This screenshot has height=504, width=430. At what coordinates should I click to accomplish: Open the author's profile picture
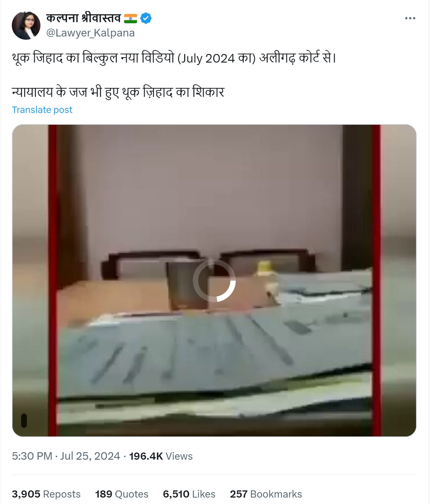(x=26, y=25)
